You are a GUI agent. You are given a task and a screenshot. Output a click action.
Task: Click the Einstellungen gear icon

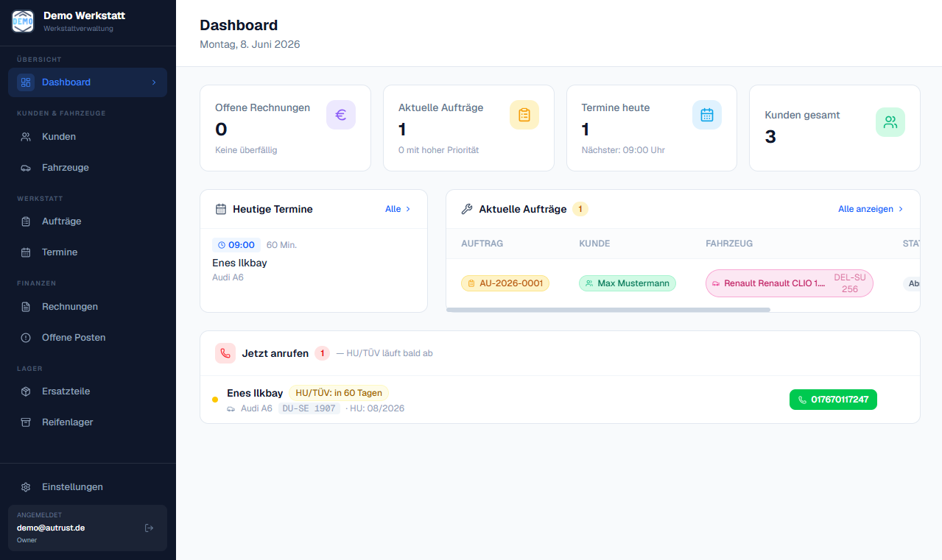[26, 487]
